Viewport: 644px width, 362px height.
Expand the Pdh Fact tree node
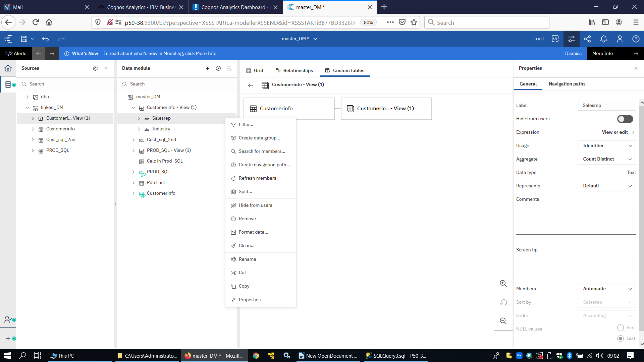(133, 183)
